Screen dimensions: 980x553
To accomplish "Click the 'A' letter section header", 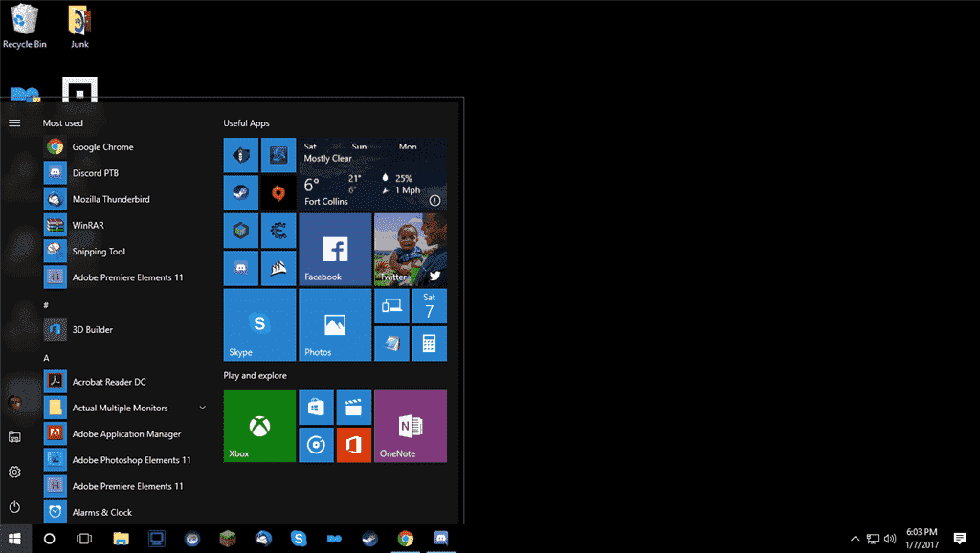I will (46, 358).
